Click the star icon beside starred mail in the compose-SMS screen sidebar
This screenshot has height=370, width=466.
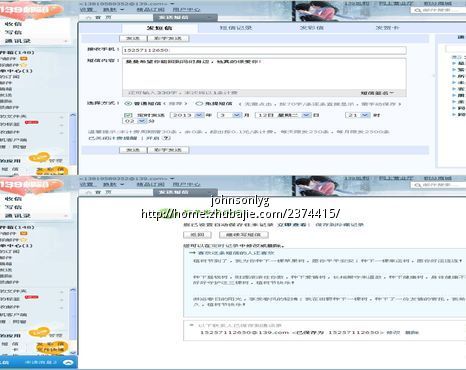pos(24,65)
